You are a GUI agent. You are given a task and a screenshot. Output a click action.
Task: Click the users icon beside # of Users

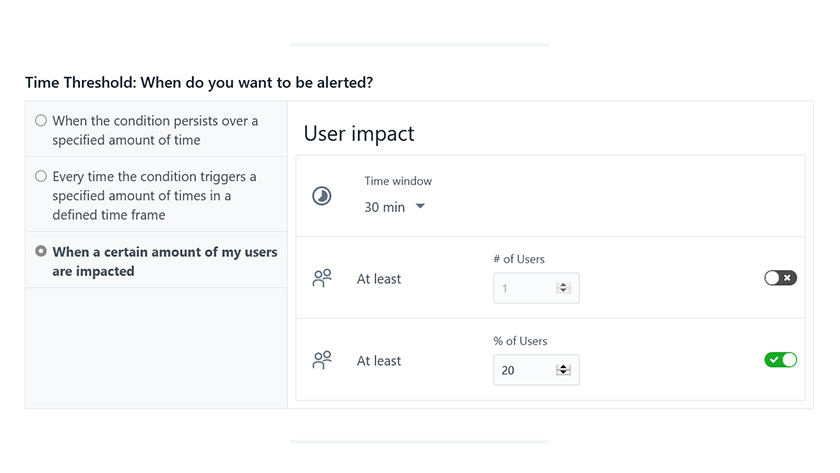coord(322,279)
